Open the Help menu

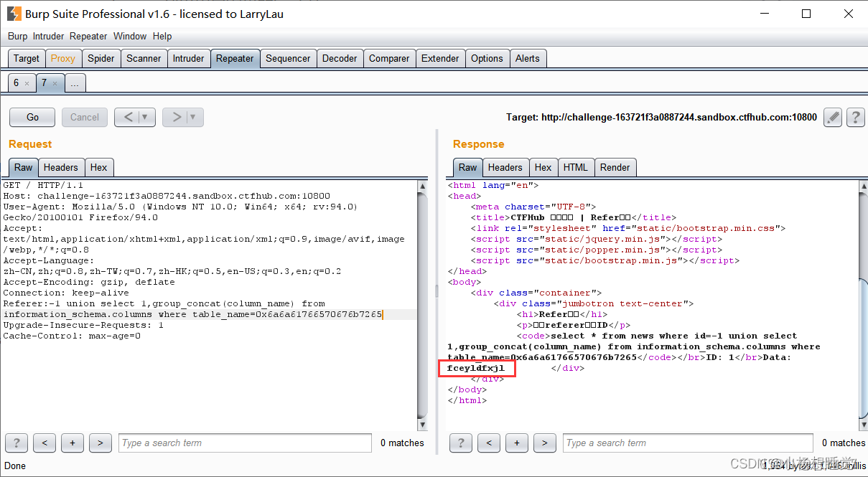click(x=162, y=36)
